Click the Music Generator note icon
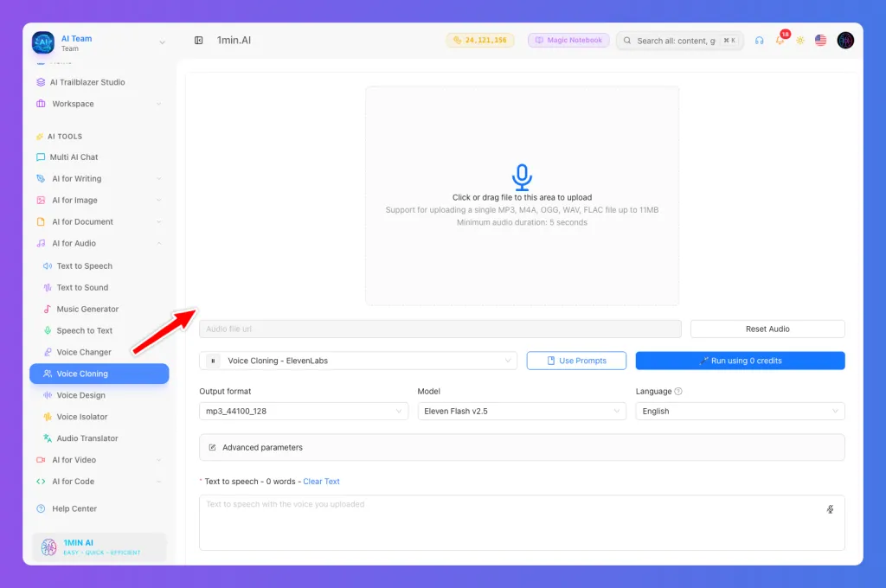886x588 pixels. pyautogui.click(x=48, y=309)
